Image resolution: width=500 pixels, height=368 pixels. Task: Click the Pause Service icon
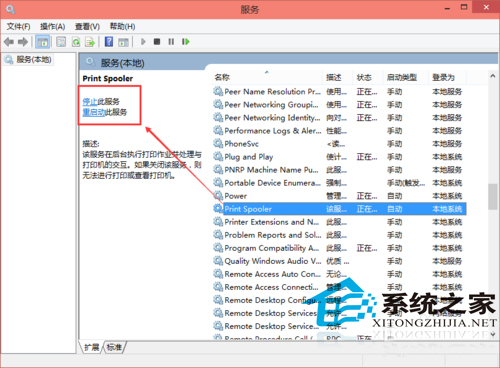coord(171,42)
